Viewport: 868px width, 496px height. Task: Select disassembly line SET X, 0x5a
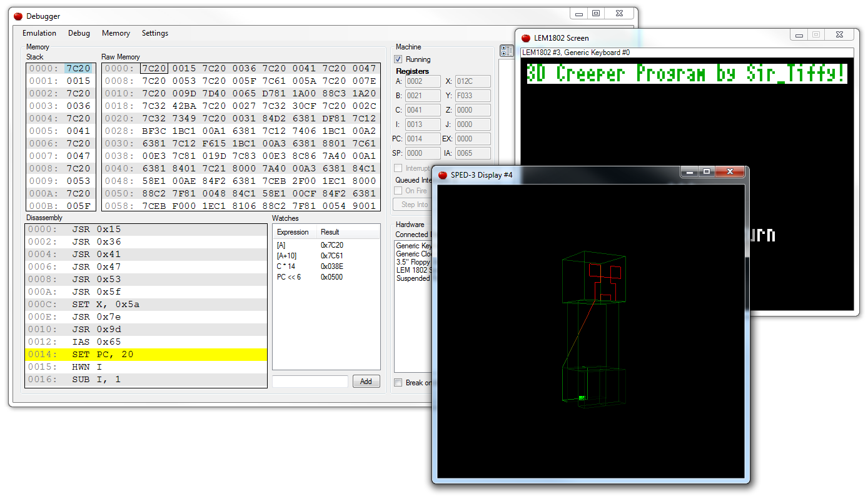coord(146,305)
